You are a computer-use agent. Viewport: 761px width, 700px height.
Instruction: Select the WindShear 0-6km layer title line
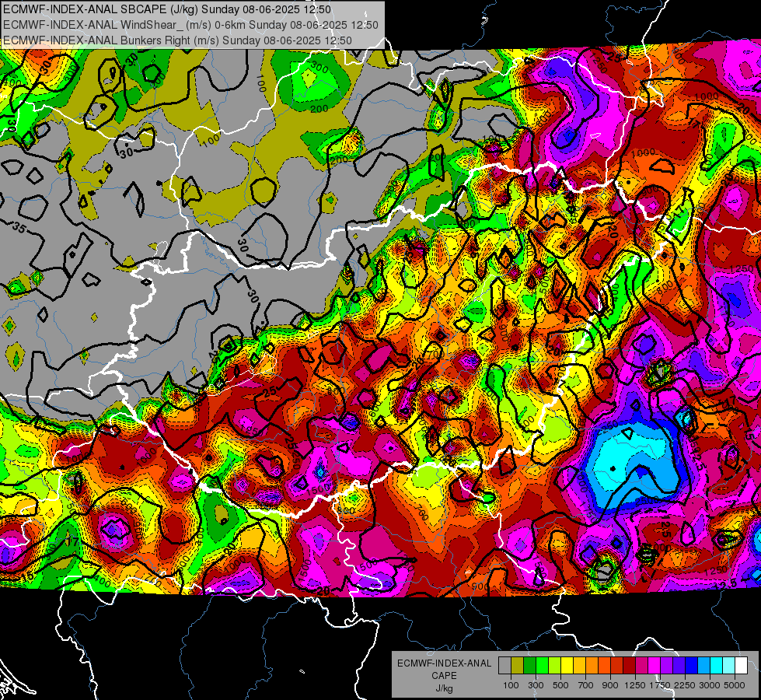(190, 25)
